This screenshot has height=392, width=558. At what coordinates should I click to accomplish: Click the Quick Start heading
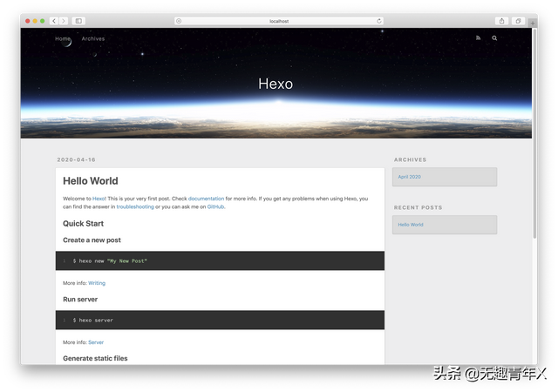84,223
